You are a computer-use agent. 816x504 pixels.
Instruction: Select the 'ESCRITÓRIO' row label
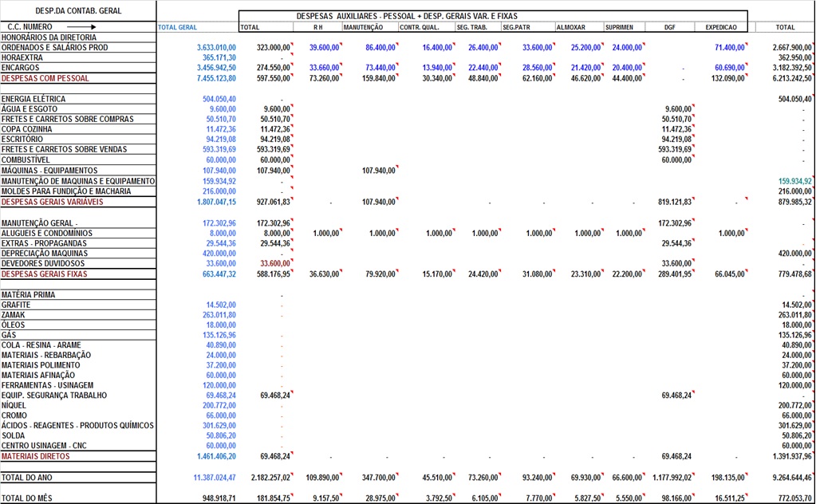22,140
